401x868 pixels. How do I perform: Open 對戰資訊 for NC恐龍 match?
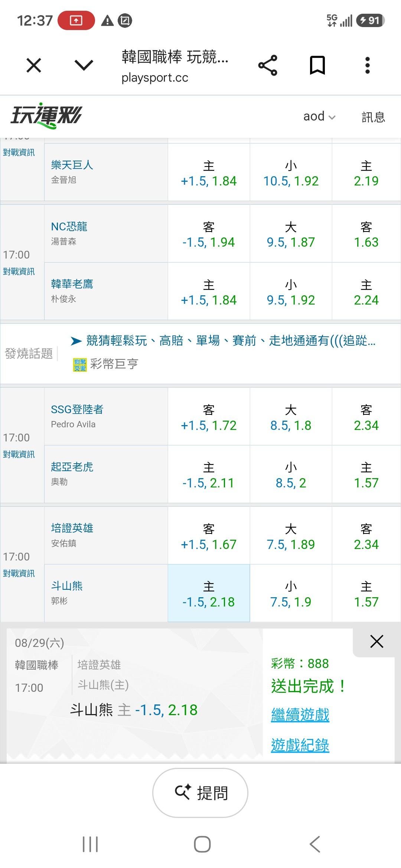(19, 272)
